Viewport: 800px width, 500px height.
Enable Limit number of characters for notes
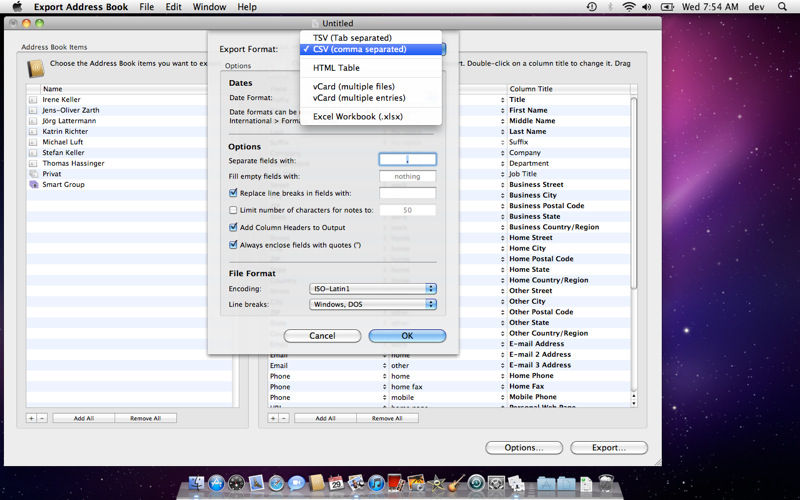[x=233, y=210]
